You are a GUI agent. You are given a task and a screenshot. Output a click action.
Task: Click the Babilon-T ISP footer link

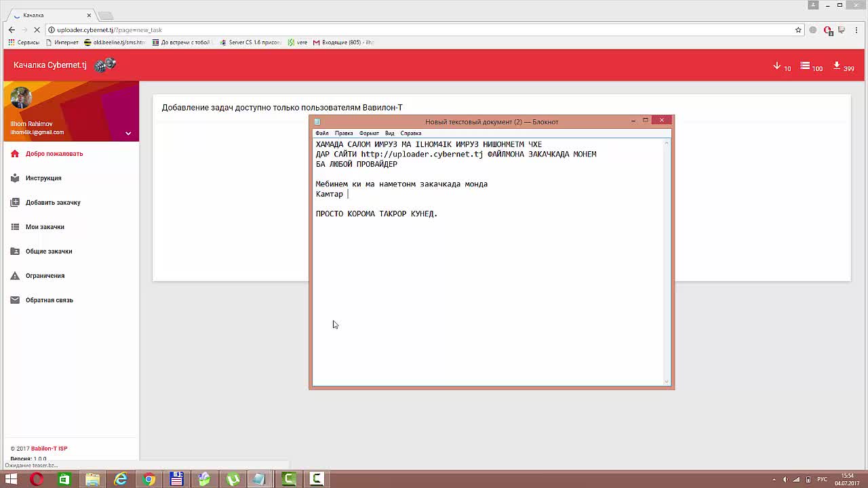pos(49,449)
